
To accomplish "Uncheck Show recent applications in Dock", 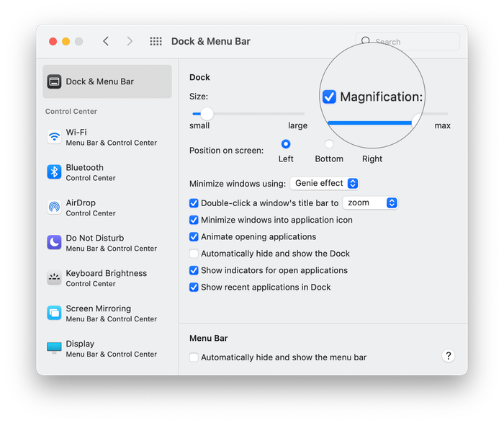I will coord(194,287).
